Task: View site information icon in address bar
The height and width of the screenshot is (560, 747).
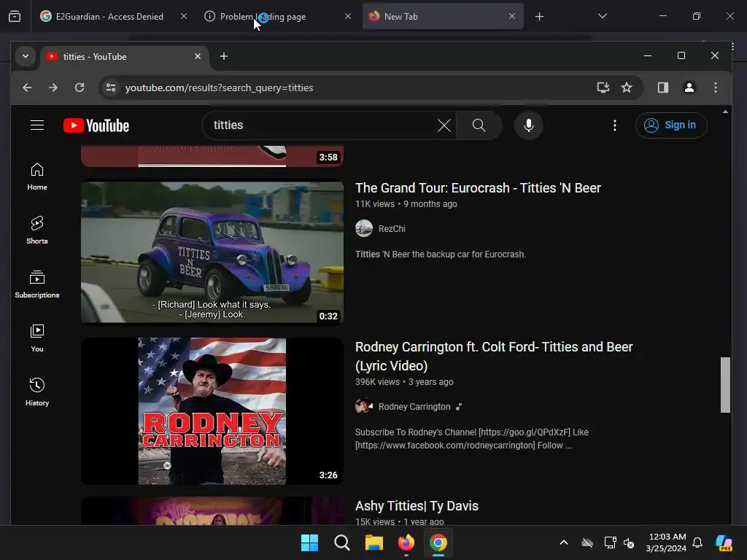Action: point(111,87)
